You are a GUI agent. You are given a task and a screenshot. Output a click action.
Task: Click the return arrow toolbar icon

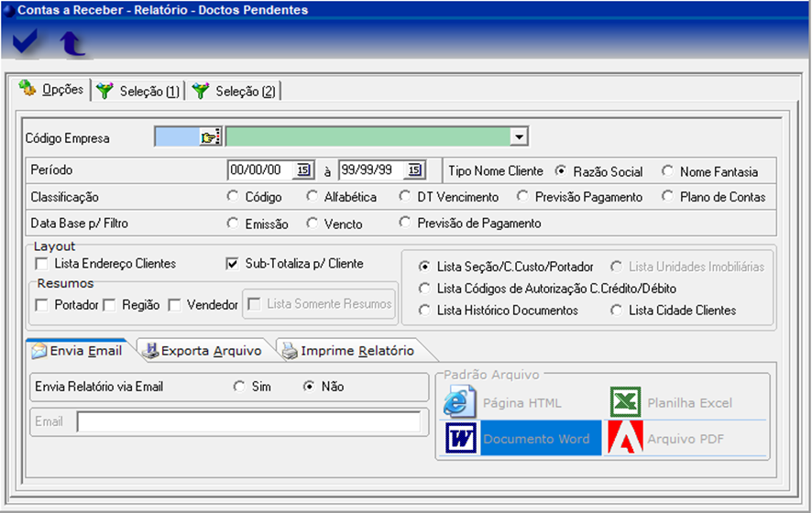[x=71, y=43]
